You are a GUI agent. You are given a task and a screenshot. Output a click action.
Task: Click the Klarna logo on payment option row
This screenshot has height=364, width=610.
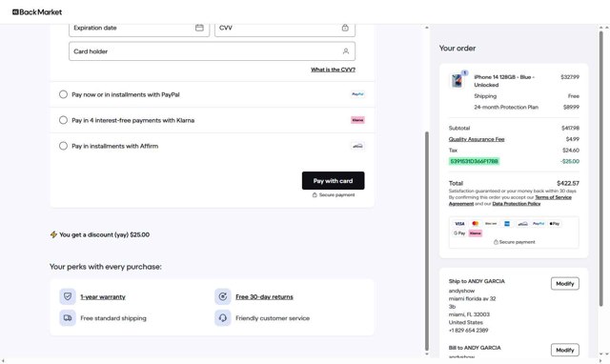(x=357, y=120)
